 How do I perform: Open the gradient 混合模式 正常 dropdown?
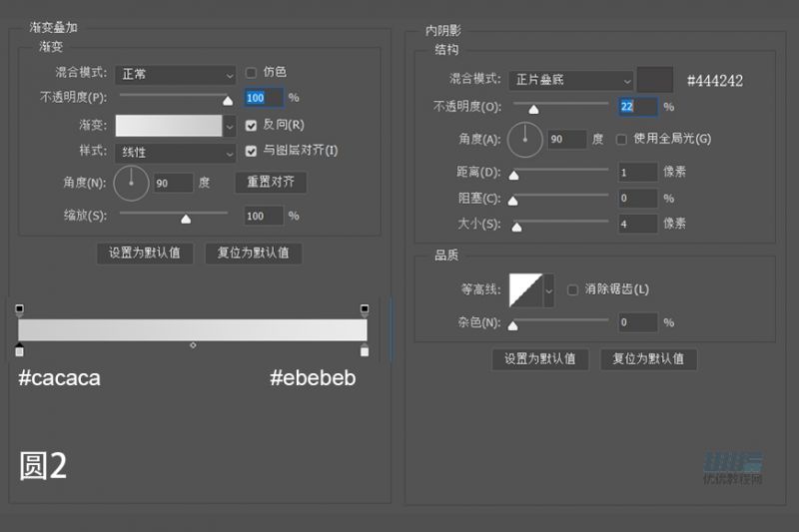coord(176,74)
